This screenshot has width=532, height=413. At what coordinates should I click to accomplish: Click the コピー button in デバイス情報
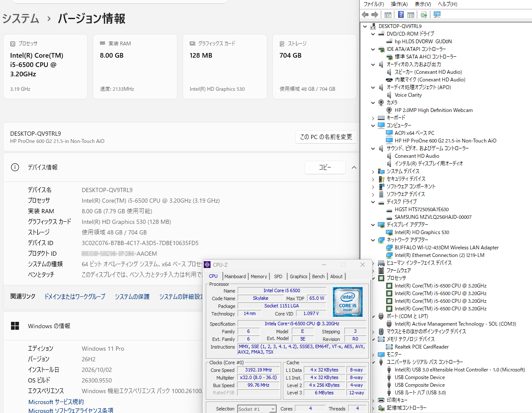click(x=325, y=167)
